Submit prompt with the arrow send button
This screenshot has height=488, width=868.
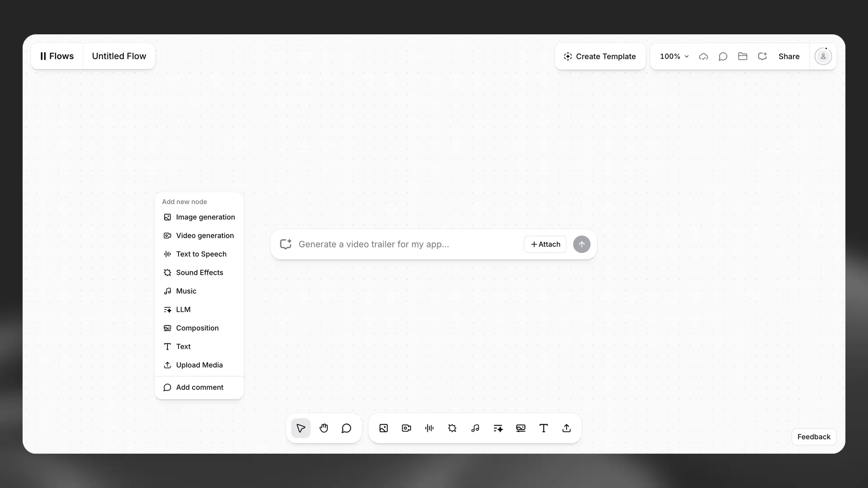point(582,244)
